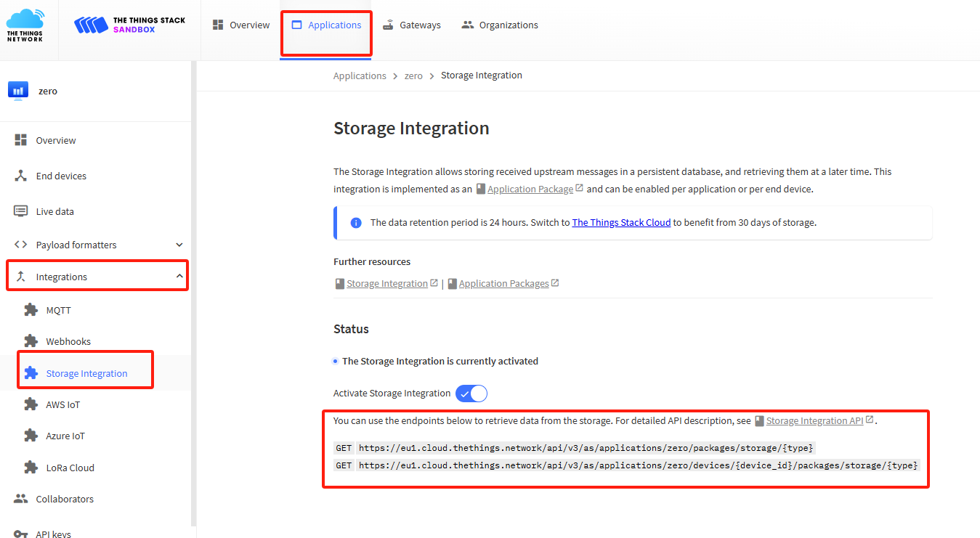Click the sidebar Overview dashboard icon
Viewport: 980px width, 538px height.
(21, 140)
